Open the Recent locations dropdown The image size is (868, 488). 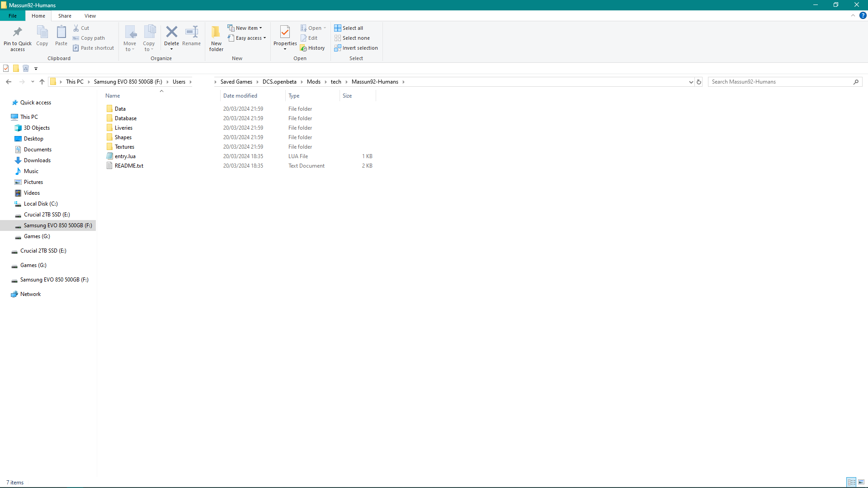[x=33, y=82]
